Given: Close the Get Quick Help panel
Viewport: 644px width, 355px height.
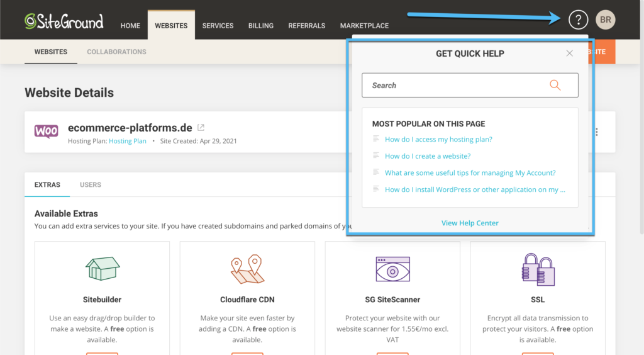Looking at the screenshot, I should tap(569, 54).
